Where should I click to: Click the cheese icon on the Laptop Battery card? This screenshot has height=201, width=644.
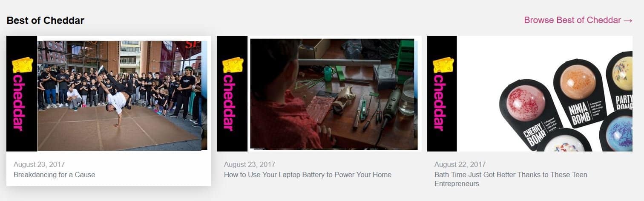233,65
